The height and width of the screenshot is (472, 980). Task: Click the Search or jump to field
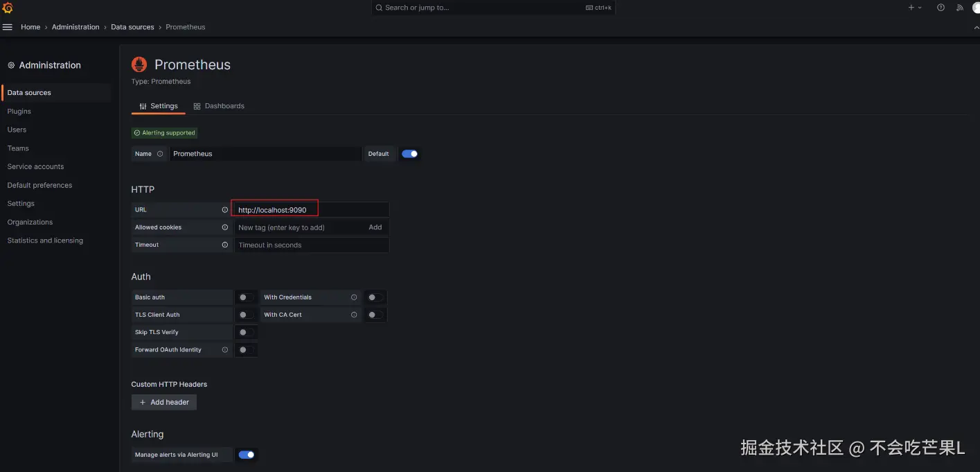click(x=493, y=8)
